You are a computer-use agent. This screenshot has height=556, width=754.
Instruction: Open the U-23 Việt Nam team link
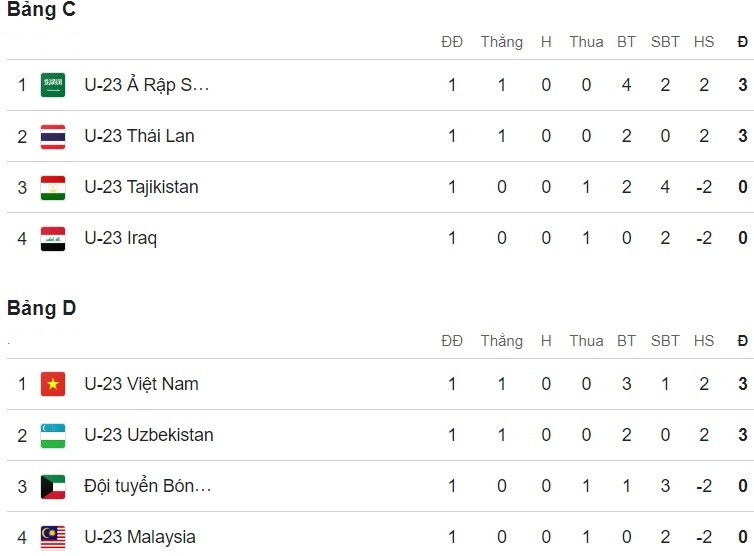141,384
